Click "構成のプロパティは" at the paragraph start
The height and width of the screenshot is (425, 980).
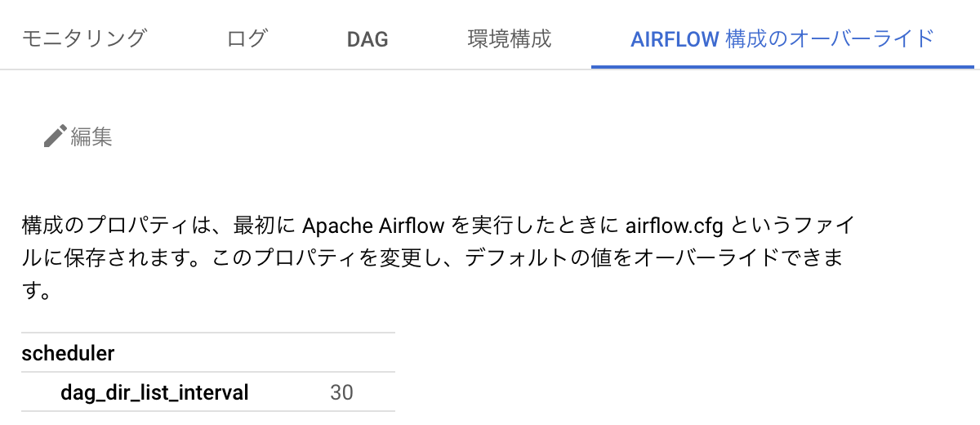pos(112,225)
